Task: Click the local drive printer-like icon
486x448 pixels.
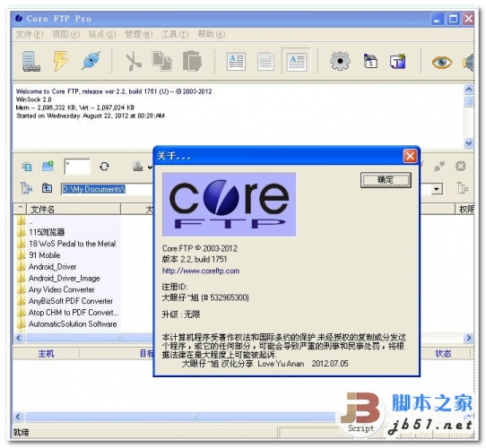Action: coord(137,167)
